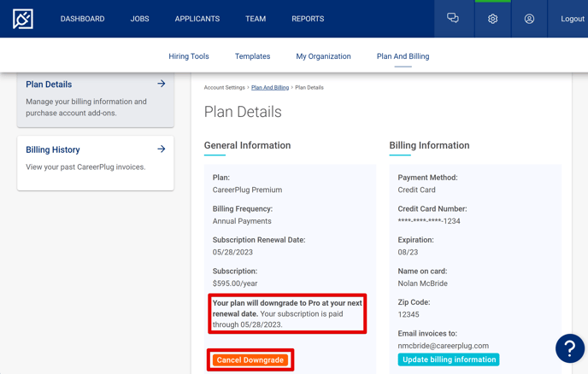
Task: Click the renewal date 05/28/2023 value
Action: pyautogui.click(x=232, y=252)
